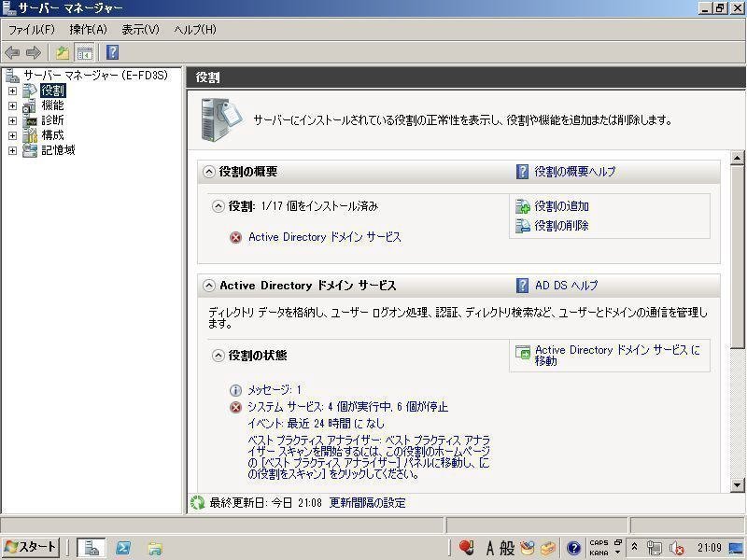Click the Active Directory ドメイン サービスに移動 icon

click(x=523, y=353)
